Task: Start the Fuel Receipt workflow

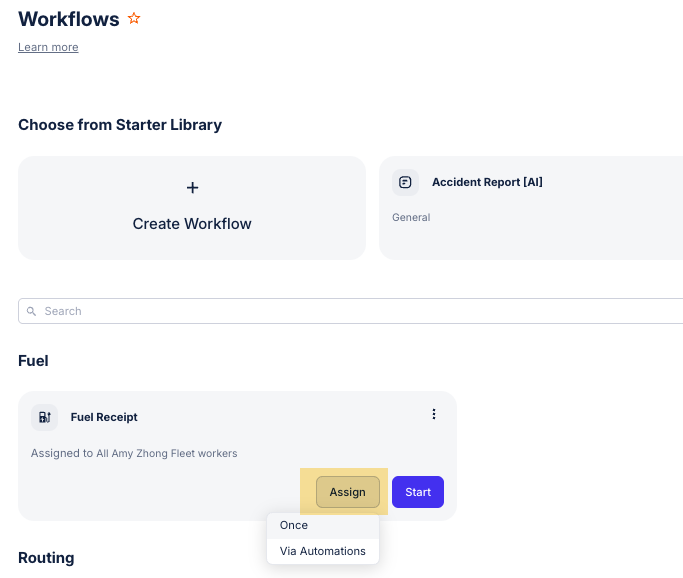Action: (418, 492)
